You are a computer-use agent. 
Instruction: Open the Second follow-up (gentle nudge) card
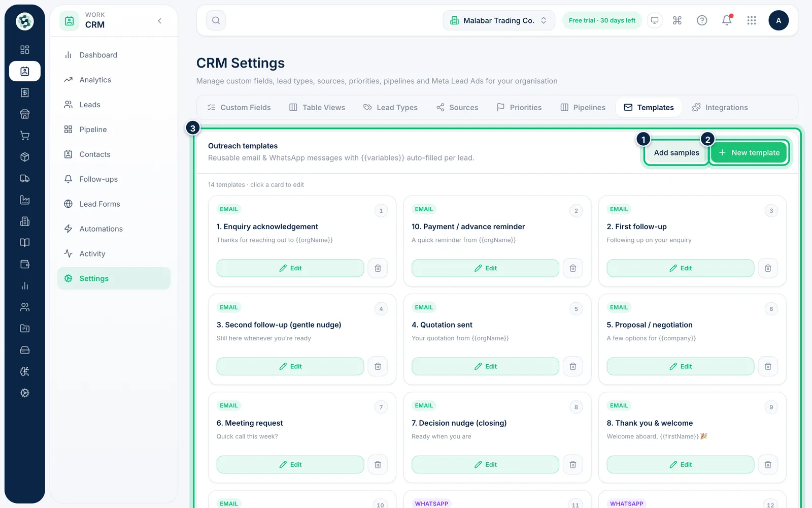[302, 339]
